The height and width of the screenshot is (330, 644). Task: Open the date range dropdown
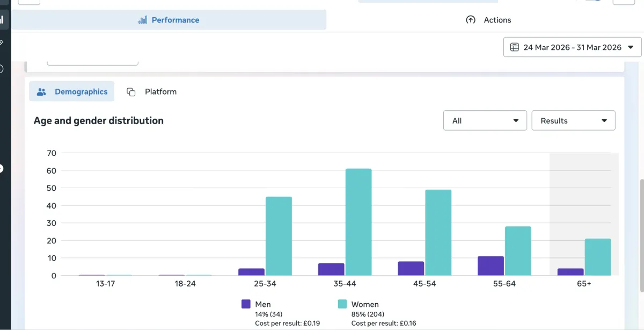click(572, 47)
